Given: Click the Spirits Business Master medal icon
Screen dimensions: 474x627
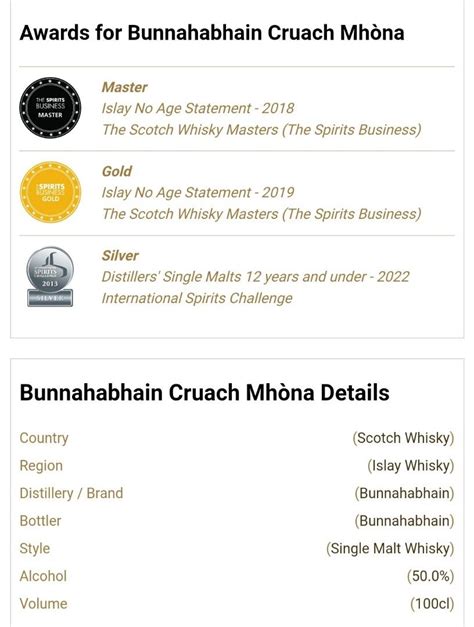Looking at the screenshot, I should coord(50,108).
